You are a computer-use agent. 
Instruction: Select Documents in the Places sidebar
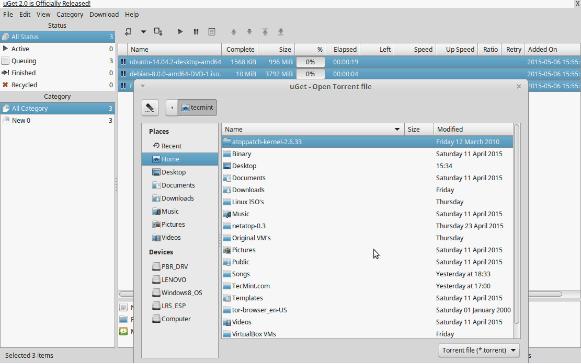pyautogui.click(x=180, y=185)
